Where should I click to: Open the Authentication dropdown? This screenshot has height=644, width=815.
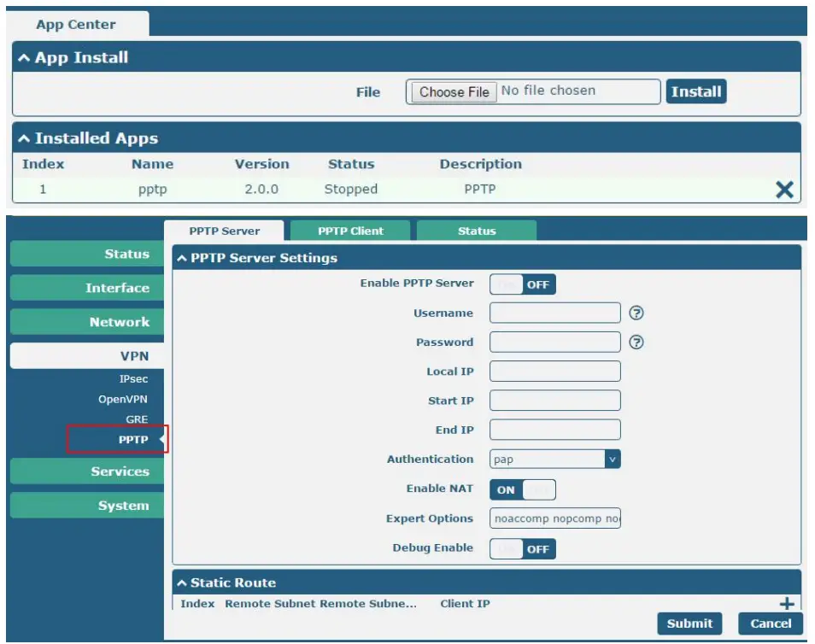pyautogui.click(x=612, y=459)
